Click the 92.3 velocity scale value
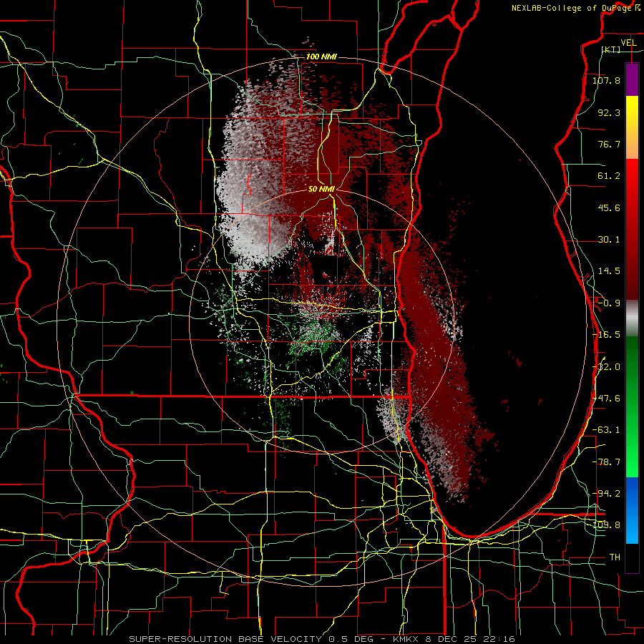Viewport: 644px width, 644px height. 609,112
